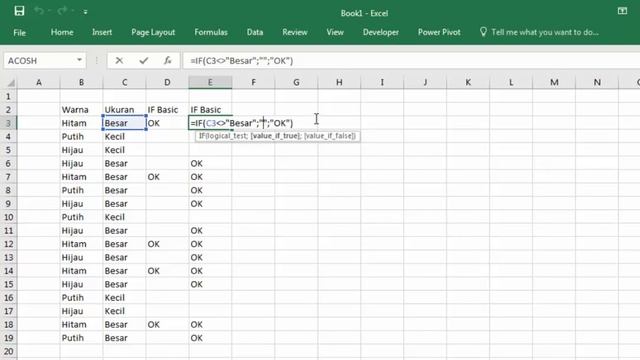
Task: Click IF Basic header in column D
Action: point(167,110)
